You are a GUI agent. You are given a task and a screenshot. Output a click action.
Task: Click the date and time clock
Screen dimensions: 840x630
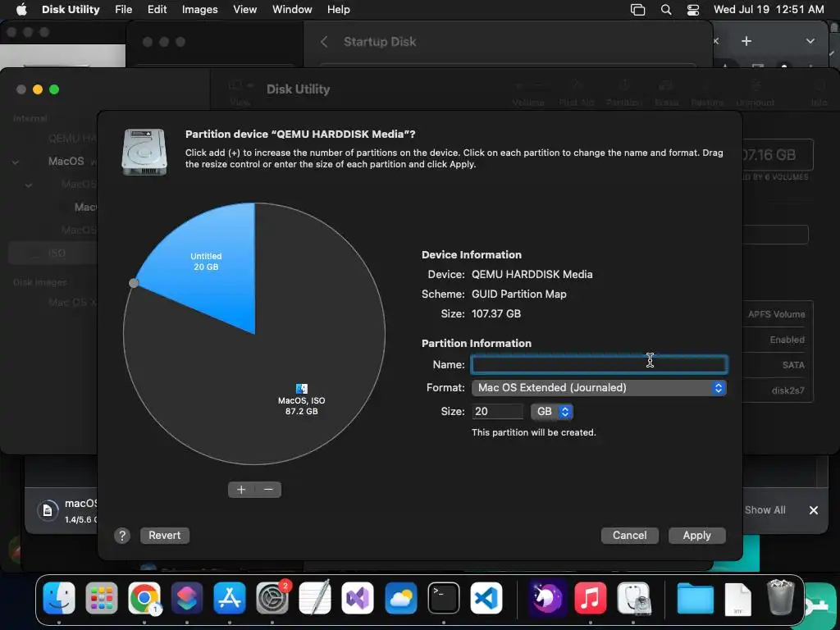click(769, 9)
